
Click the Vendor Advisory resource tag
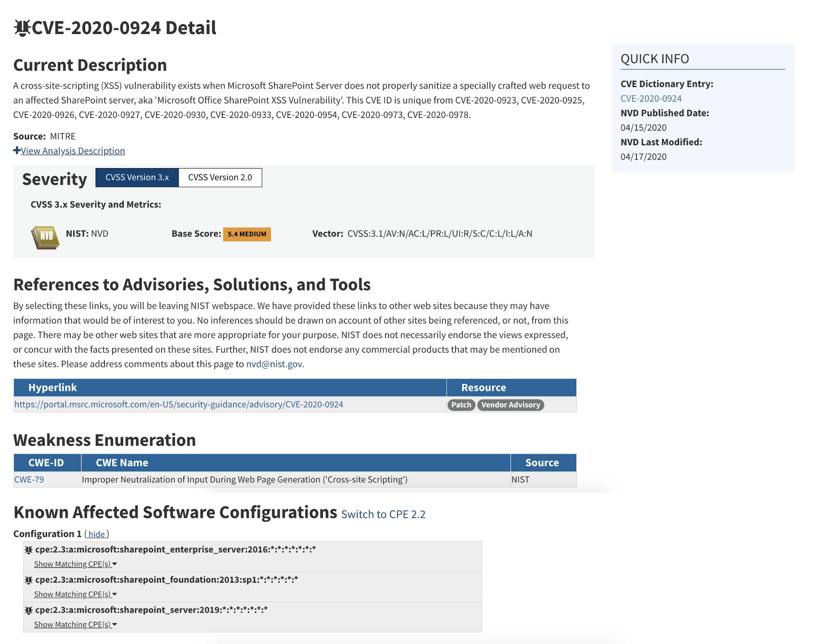coord(510,405)
